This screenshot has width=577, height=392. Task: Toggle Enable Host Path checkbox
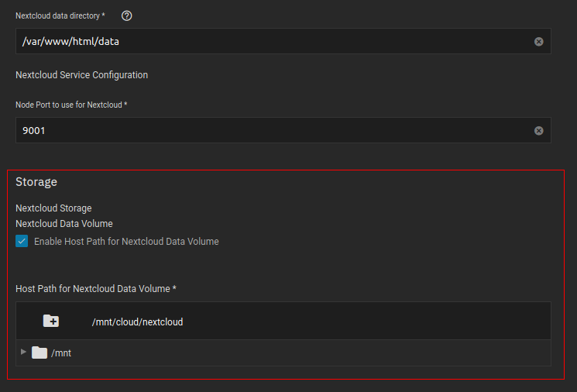[x=22, y=242]
